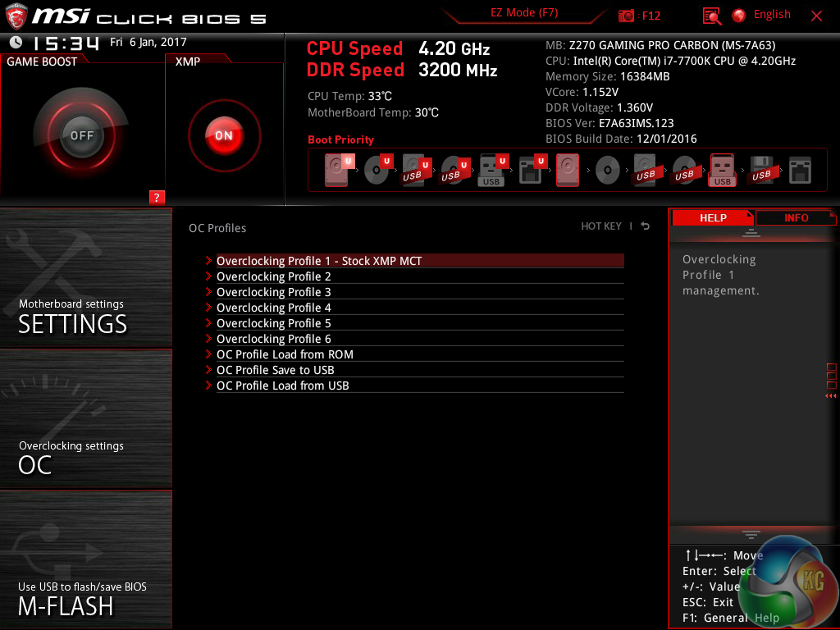Open the OC overclocking settings panel
The image size is (840, 630).
click(x=85, y=419)
